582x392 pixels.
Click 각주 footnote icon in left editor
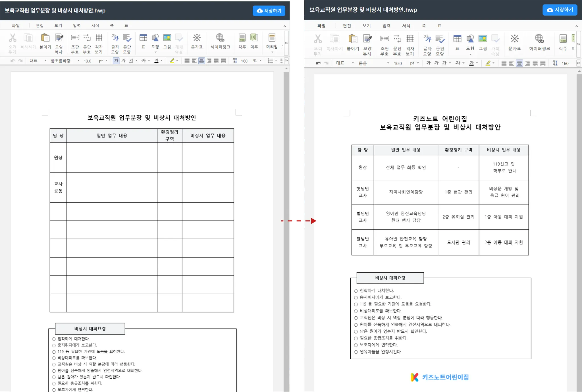coord(242,38)
